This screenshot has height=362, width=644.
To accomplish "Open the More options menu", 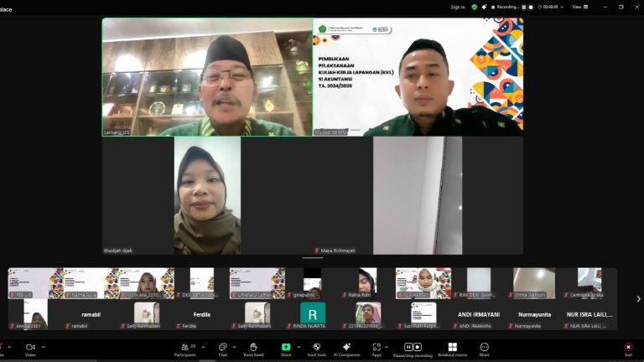I will pos(484,349).
